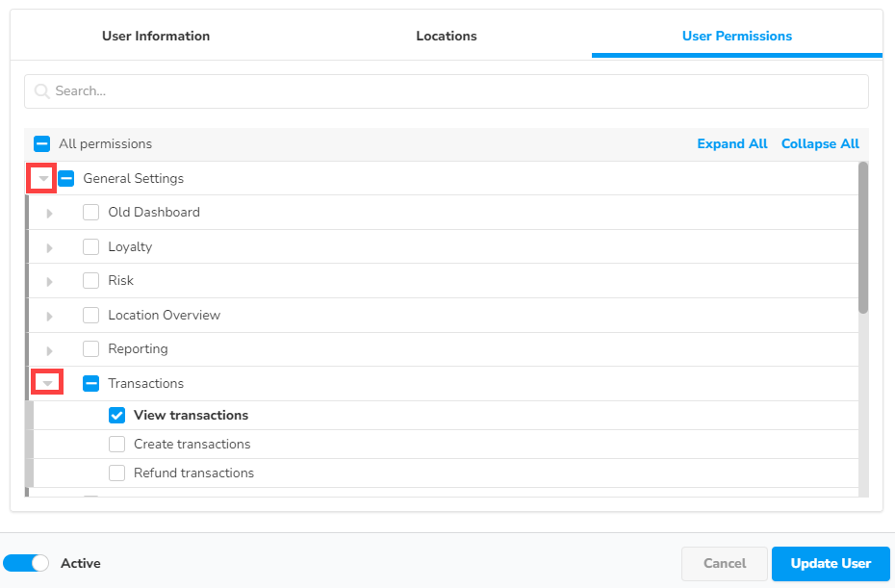Viewport: 895px width, 588px height.
Task: Toggle the All permissions checkbox
Action: point(41,144)
